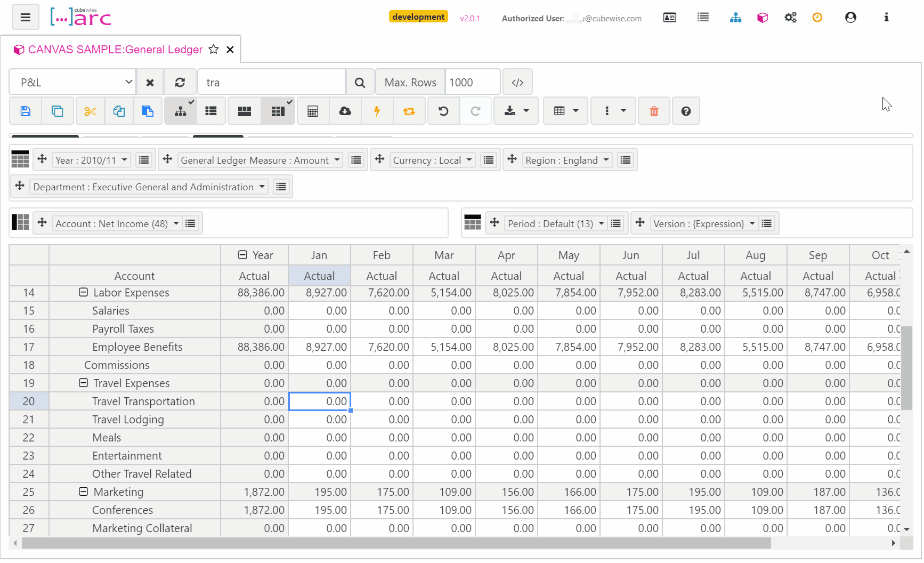
Task: Click the save view icon
Action: tap(25, 111)
